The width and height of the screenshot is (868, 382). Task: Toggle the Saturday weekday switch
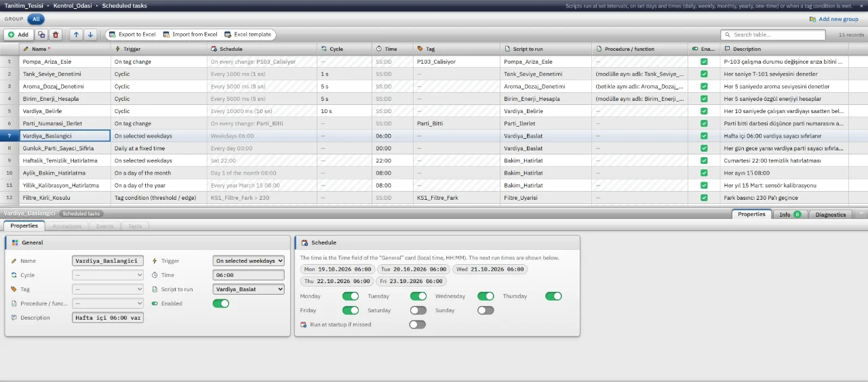[418, 310]
